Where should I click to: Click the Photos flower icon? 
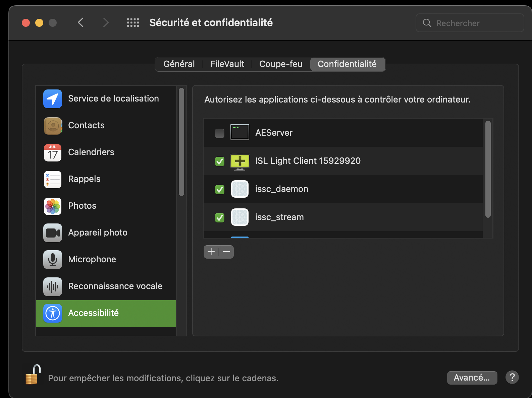point(53,206)
